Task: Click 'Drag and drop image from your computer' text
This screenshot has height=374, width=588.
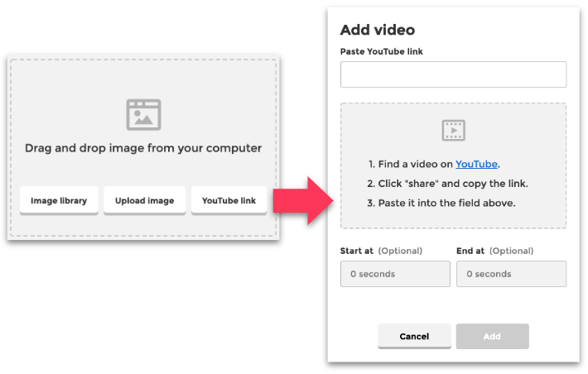Action: click(143, 148)
